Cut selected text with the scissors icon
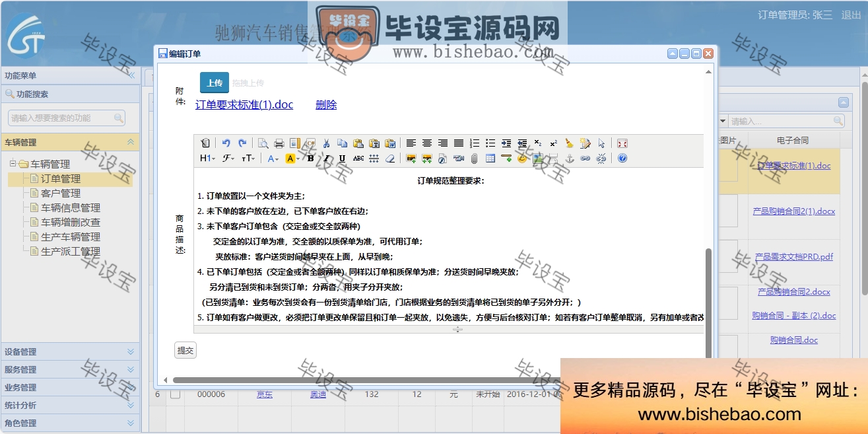The height and width of the screenshot is (434, 868). (x=326, y=143)
